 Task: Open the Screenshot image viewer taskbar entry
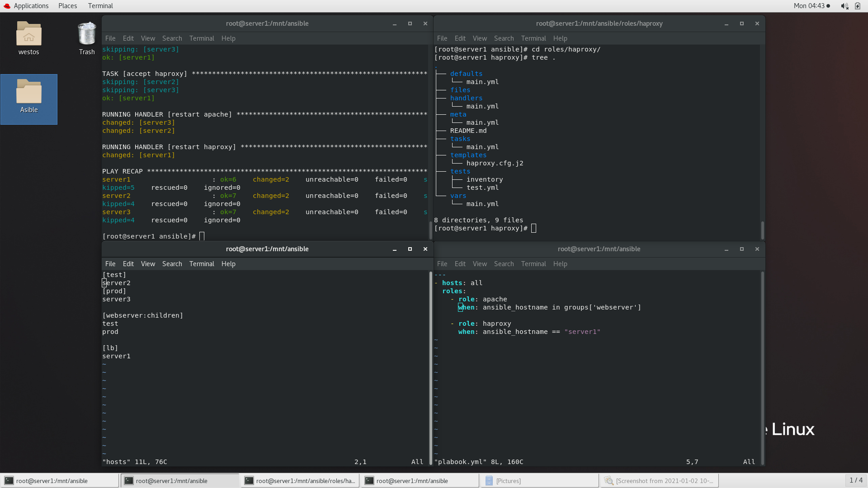(x=659, y=481)
